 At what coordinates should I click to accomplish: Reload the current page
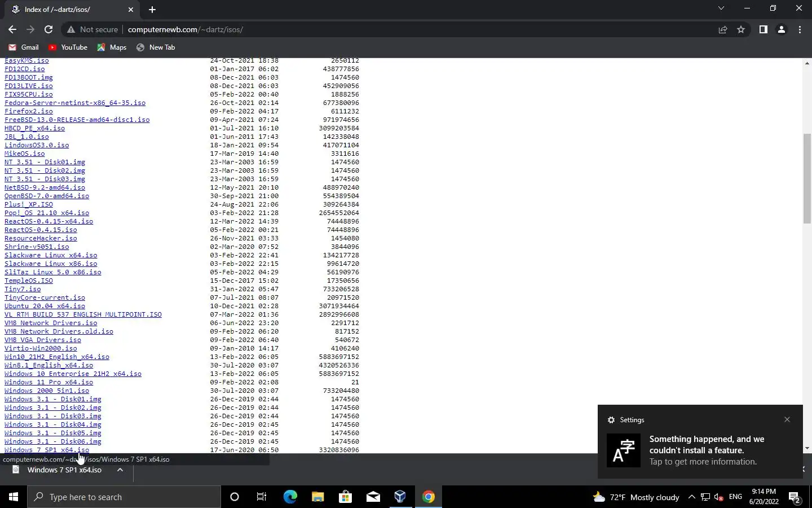48,29
